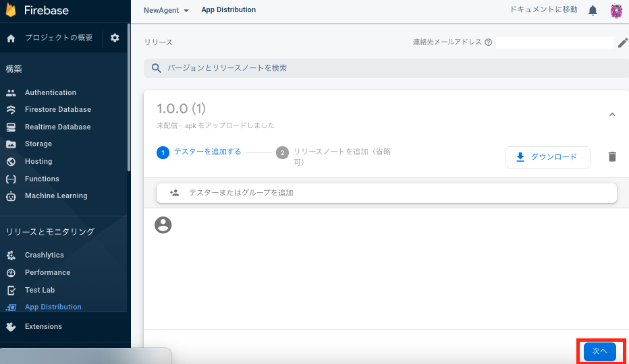Click the Firestore Database icon

tap(11, 109)
